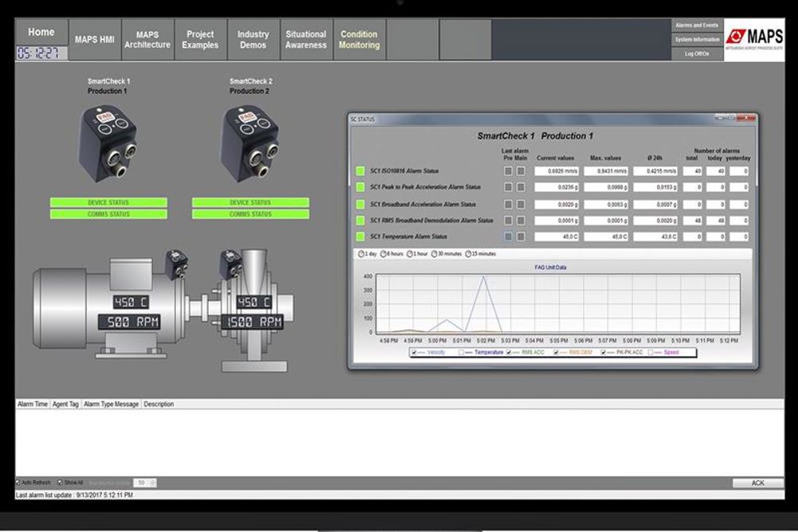Click SmartCheck 1 COMMS STATUS bar
Screen dimensions: 798x532
108,214
